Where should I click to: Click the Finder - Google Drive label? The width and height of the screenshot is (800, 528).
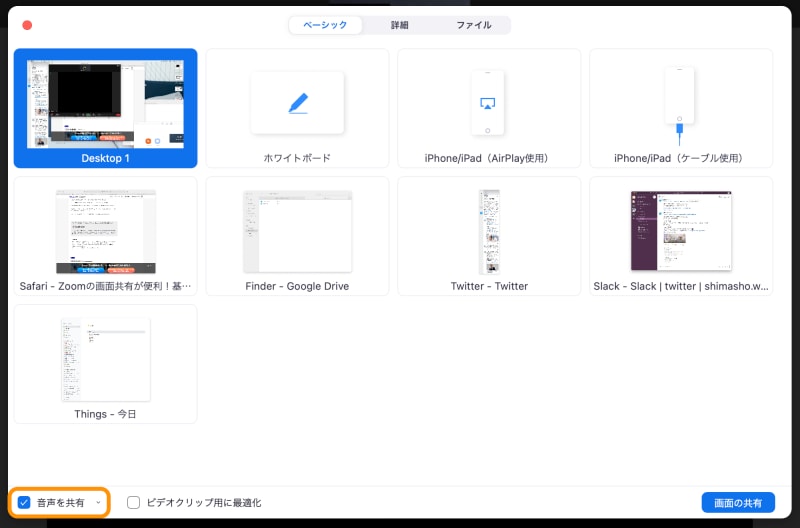click(x=297, y=286)
